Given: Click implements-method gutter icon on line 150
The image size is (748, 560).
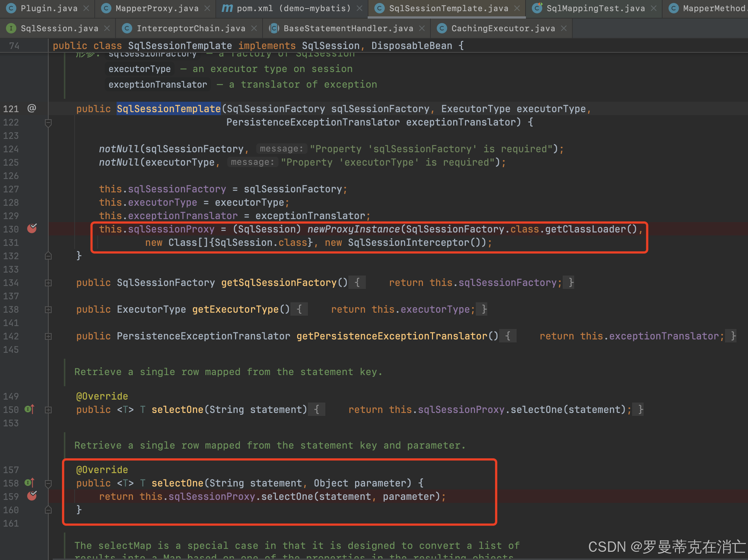Looking at the screenshot, I should pos(30,409).
